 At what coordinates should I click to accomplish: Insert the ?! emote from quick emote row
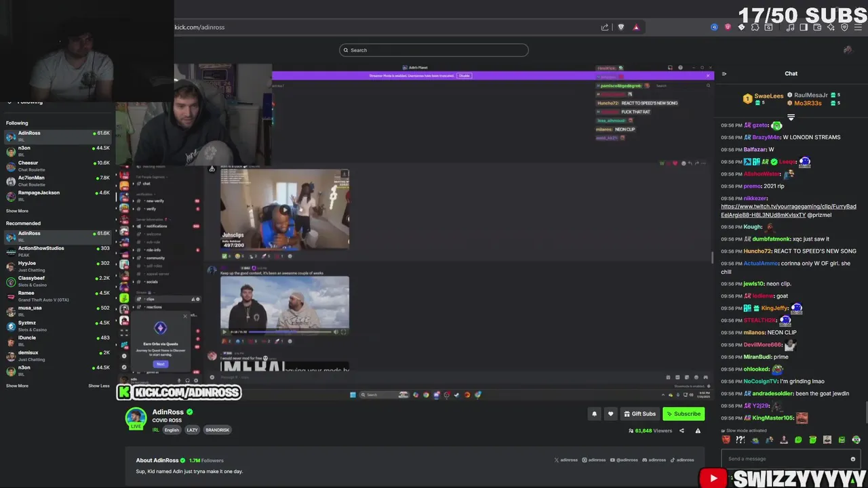tap(741, 440)
